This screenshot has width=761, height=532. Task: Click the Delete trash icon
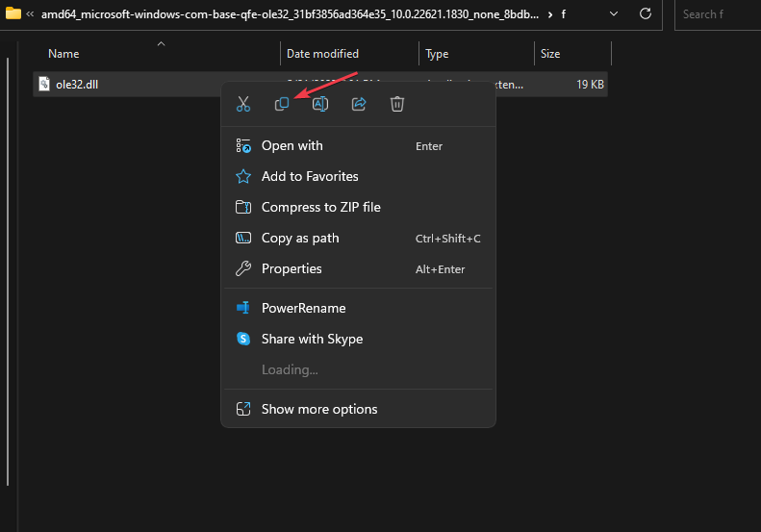(397, 104)
